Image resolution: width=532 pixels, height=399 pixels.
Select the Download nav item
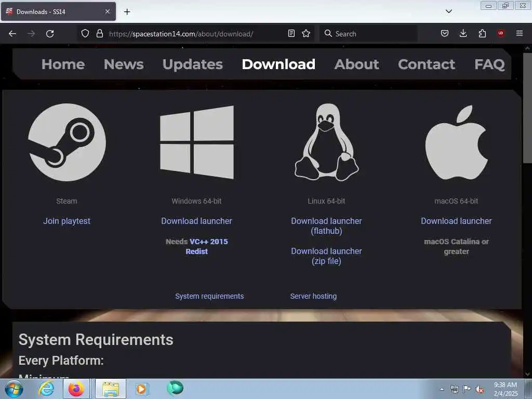(x=278, y=64)
